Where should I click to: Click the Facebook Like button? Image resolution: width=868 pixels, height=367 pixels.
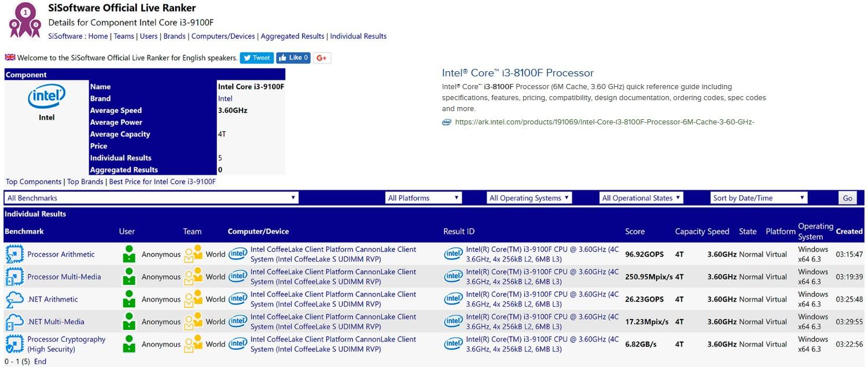coord(293,58)
